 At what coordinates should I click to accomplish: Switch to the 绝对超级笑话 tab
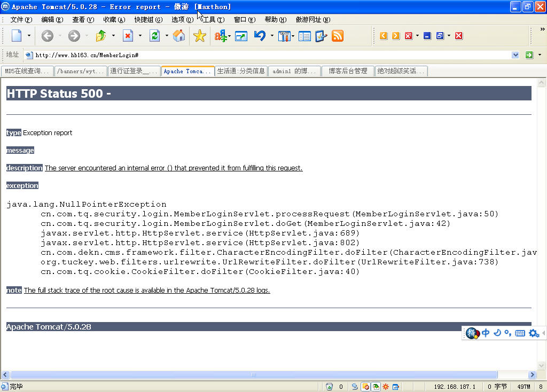click(401, 71)
